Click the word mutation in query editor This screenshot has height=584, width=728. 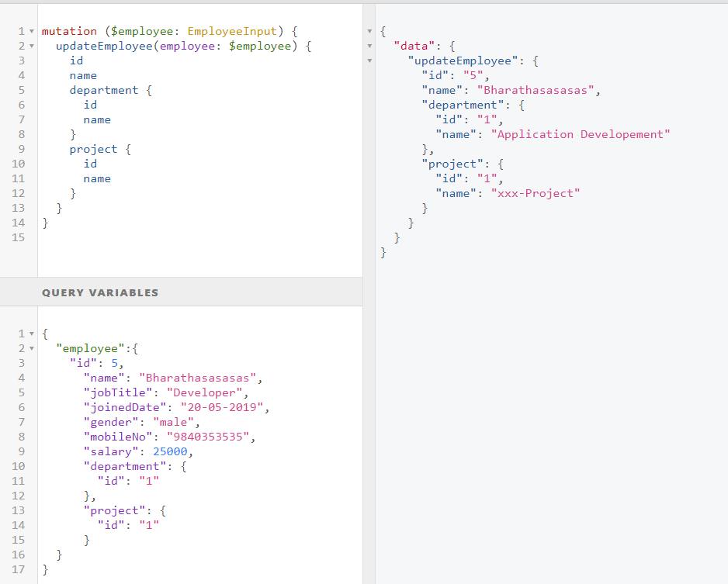pyautogui.click(x=69, y=31)
